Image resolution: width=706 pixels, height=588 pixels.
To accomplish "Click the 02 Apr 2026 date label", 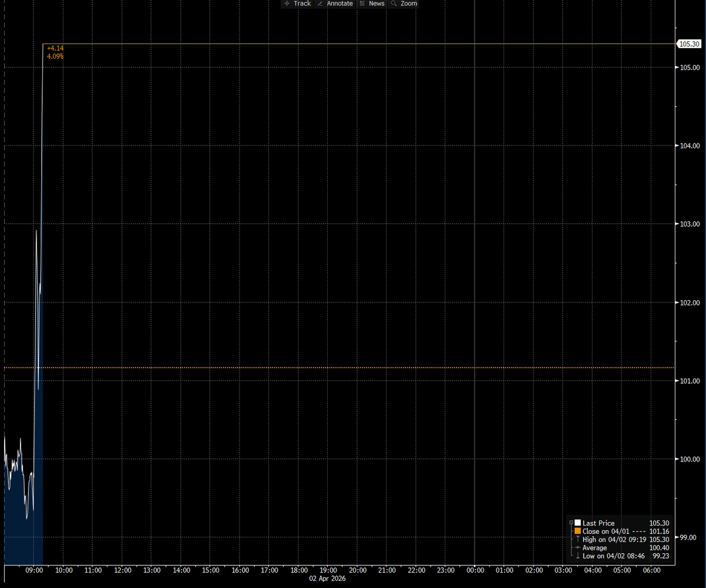I will [328, 579].
